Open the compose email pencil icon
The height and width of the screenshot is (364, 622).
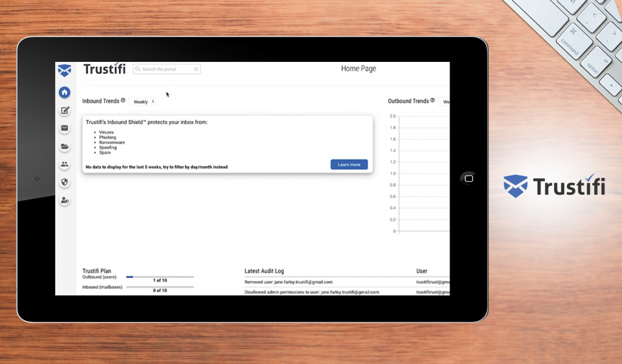point(64,110)
